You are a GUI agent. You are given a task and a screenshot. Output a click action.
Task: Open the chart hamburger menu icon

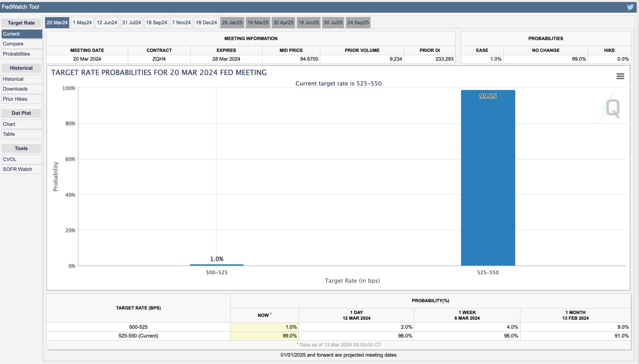[x=620, y=76]
